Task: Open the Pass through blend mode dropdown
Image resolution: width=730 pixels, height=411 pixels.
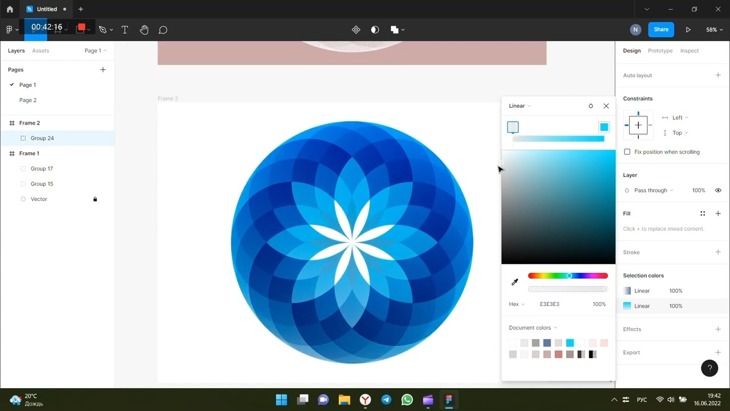Action: coord(654,190)
